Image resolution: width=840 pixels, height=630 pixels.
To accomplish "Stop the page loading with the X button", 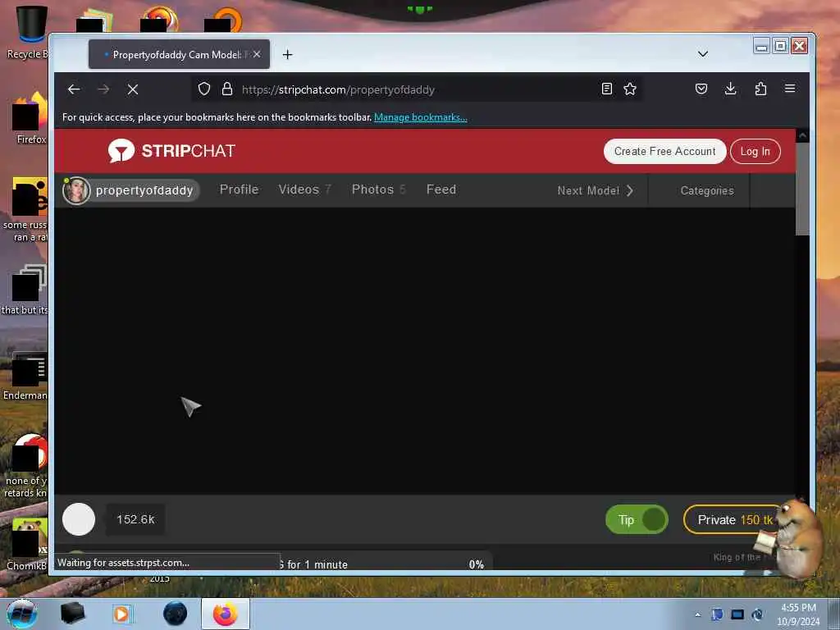I will [133, 89].
